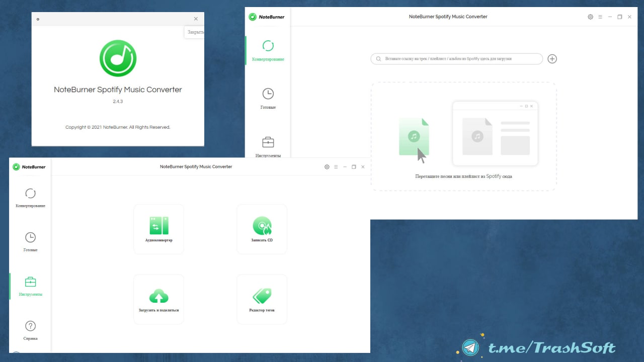The width and height of the screenshot is (644, 362).
Task: Close the converter window
Action: (x=629, y=17)
